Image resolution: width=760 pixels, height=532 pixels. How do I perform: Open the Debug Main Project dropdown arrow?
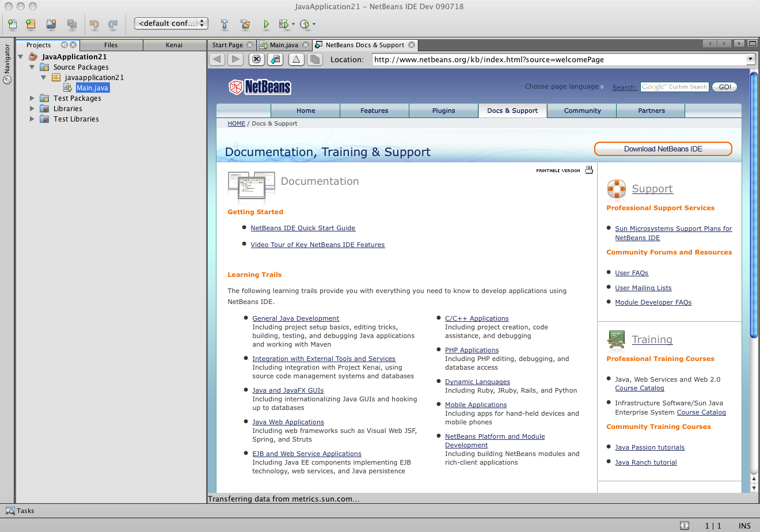[x=293, y=24]
